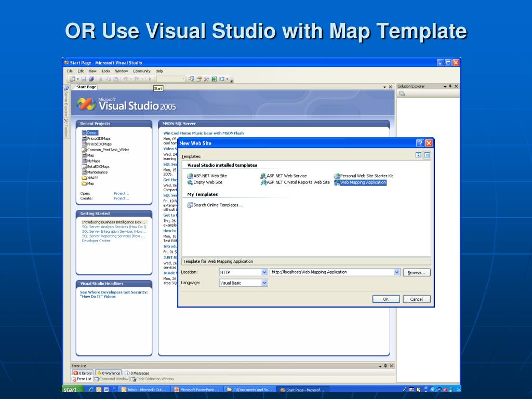Switch to Inbox - Microsoft Outlook taskbar item
This screenshot has width=532, height=399.
pyautogui.click(x=143, y=390)
